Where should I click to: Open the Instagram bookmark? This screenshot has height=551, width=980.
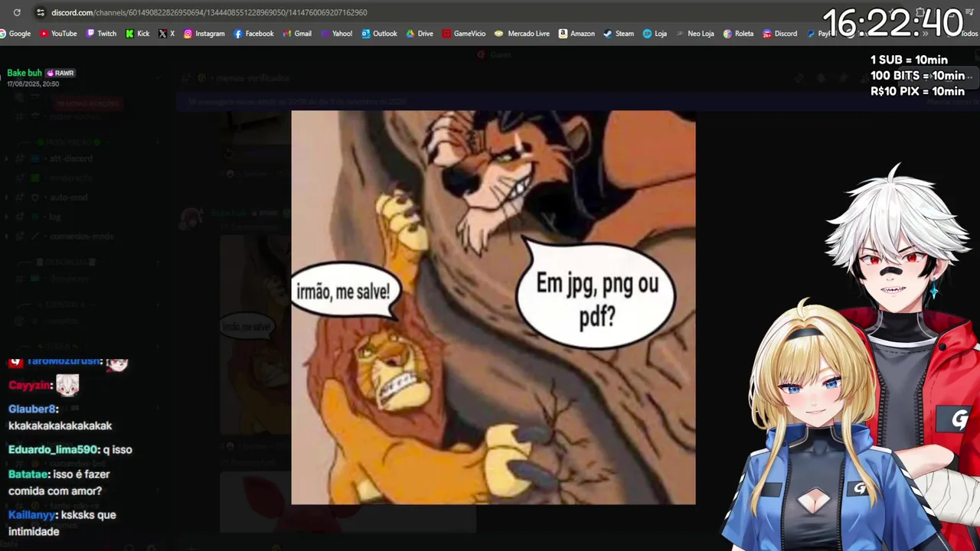204,34
